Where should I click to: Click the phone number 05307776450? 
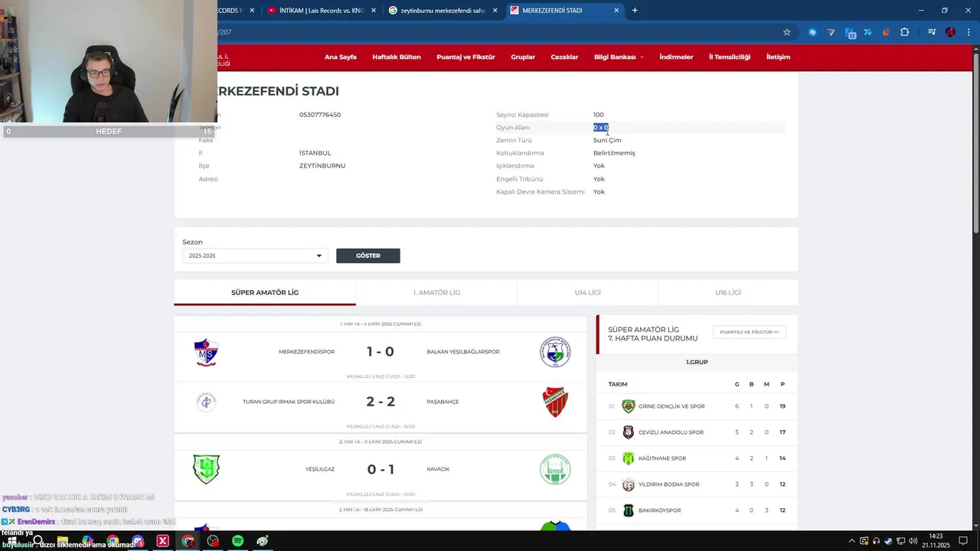[x=320, y=115]
